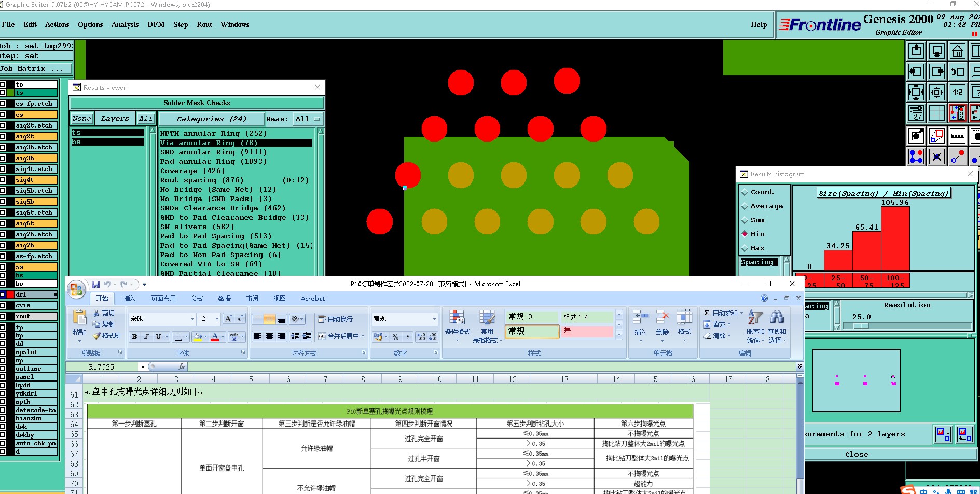Select the feature select arrow tool
This screenshot has height=494, width=980.
(x=916, y=136)
